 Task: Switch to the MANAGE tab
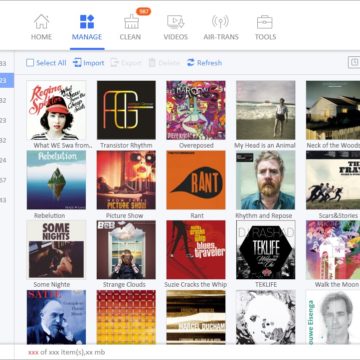click(x=87, y=27)
